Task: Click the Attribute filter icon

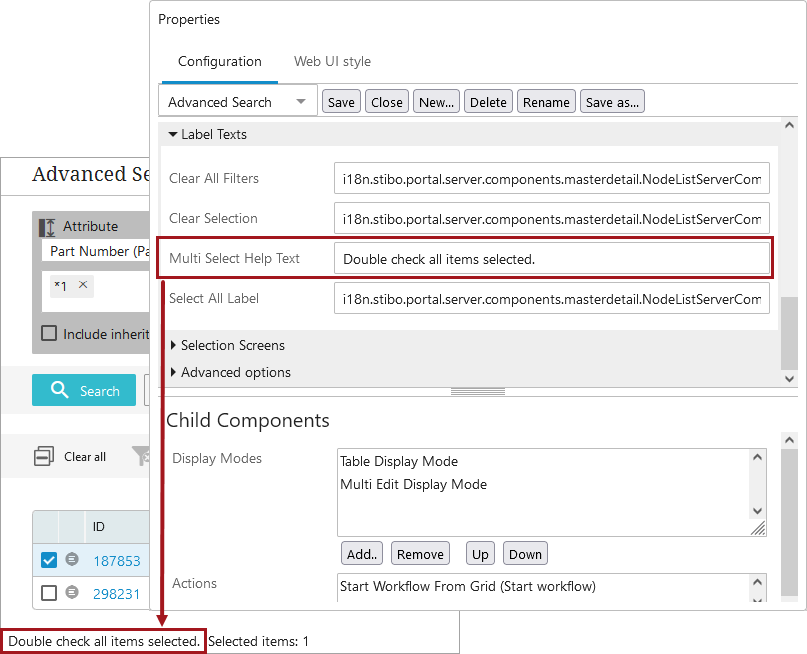Action: pyautogui.click(x=47, y=227)
